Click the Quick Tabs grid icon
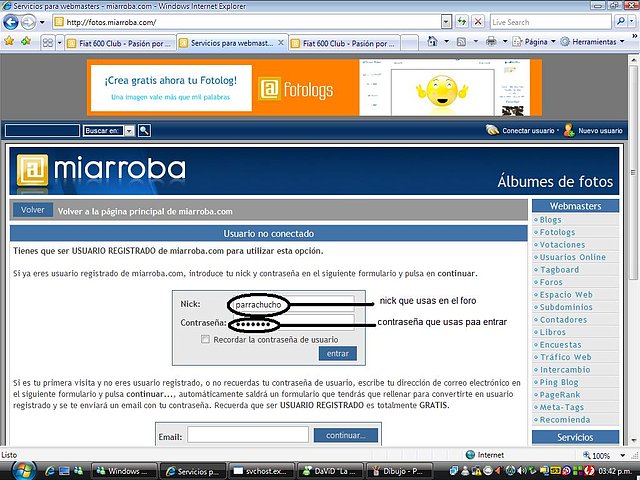This screenshot has width=640, height=480. (48, 42)
